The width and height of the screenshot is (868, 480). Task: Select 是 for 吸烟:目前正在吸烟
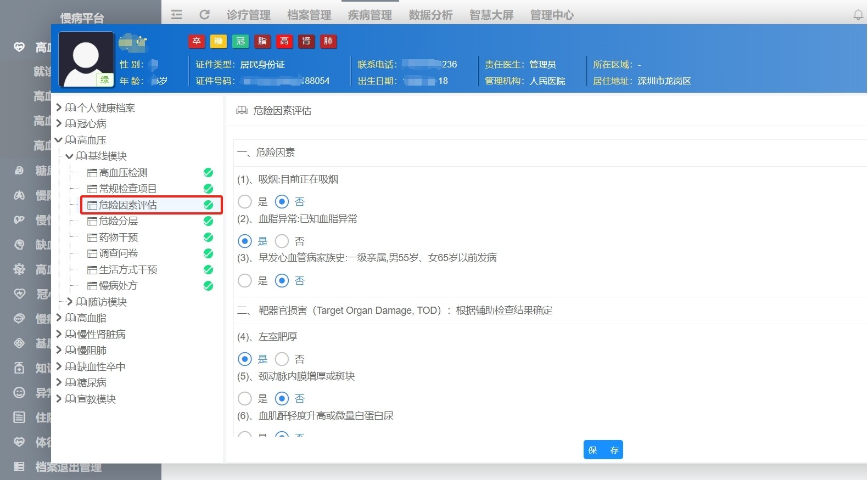click(245, 202)
